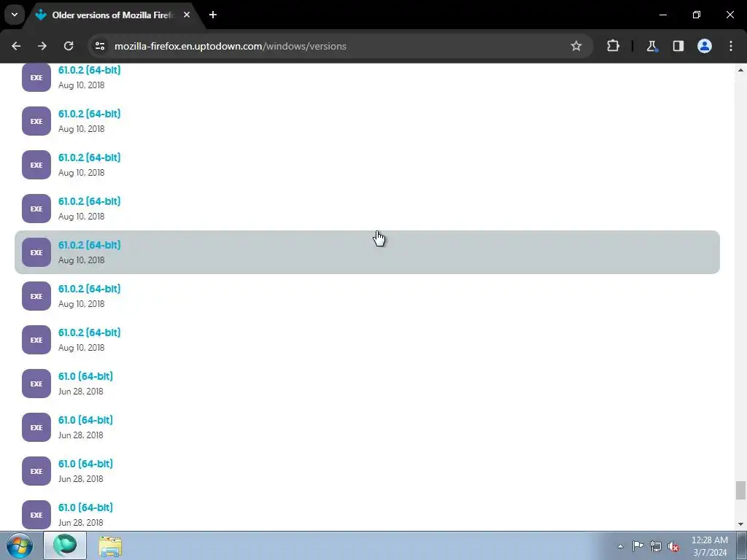Restore down the browser window
This screenshot has width=747, height=560.
click(x=697, y=15)
